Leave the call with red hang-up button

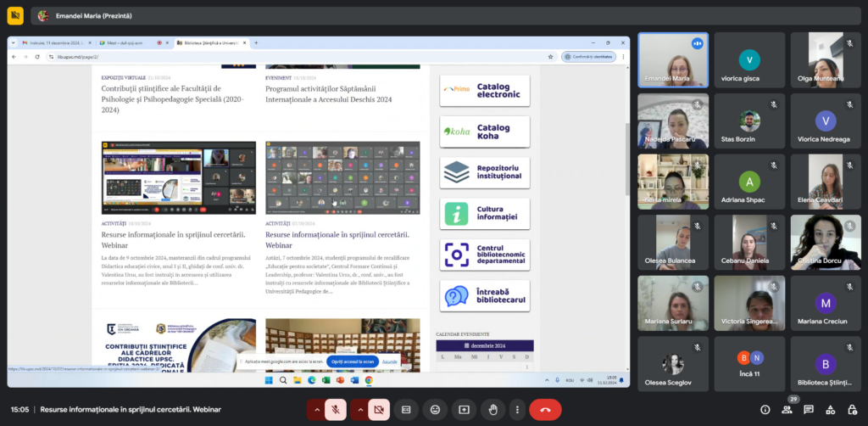[x=545, y=410]
